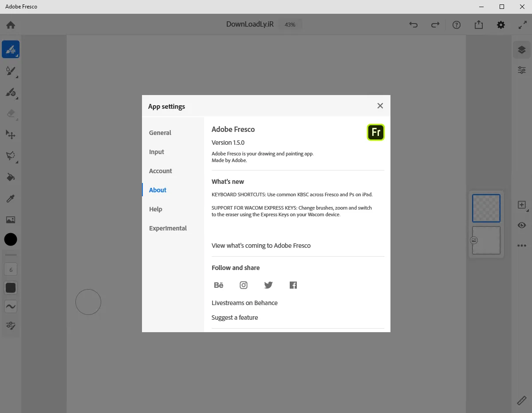Select the Eyedropper tool
The height and width of the screenshot is (413, 532).
11,199
